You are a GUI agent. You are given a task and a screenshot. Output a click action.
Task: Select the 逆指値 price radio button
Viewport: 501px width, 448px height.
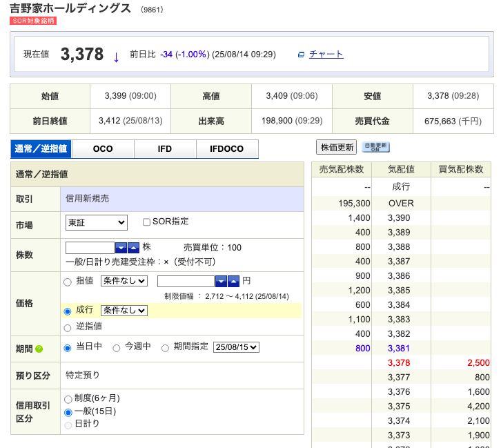coord(68,328)
